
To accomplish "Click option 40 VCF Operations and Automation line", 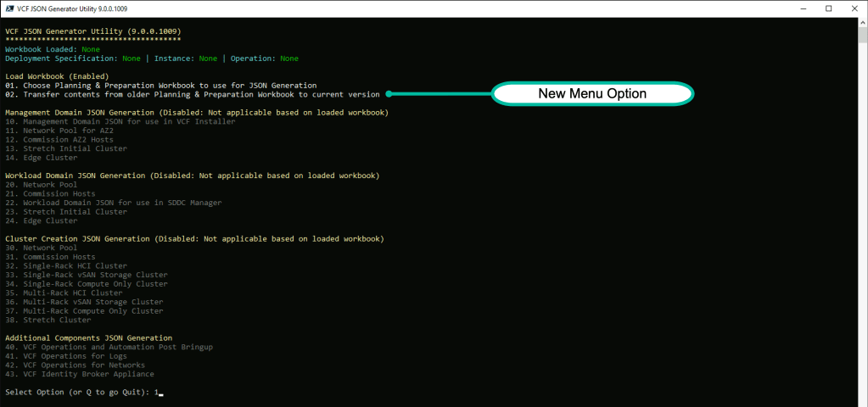I will pyautogui.click(x=110, y=347).
